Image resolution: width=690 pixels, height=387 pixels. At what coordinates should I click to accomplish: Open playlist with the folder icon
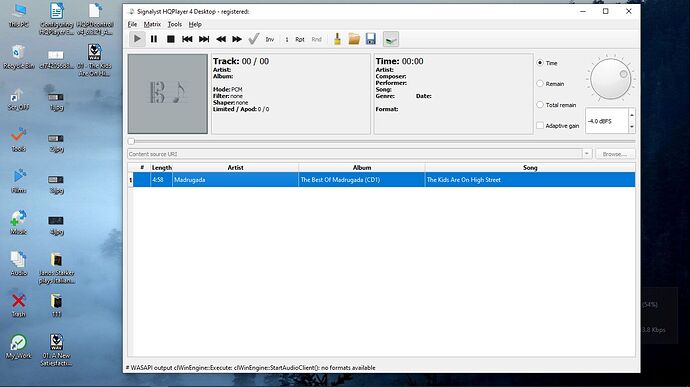pyautogui.click(x=354, y=39)
